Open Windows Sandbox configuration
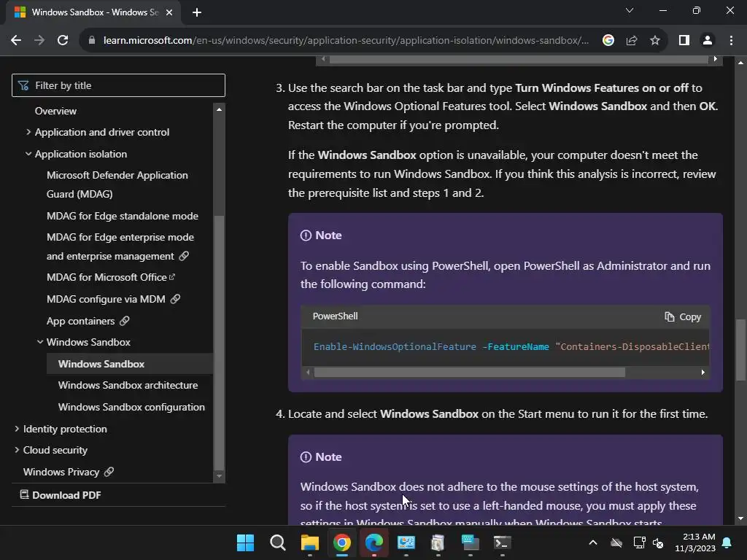Screen dimensions: 747x560 coord(131,407)
